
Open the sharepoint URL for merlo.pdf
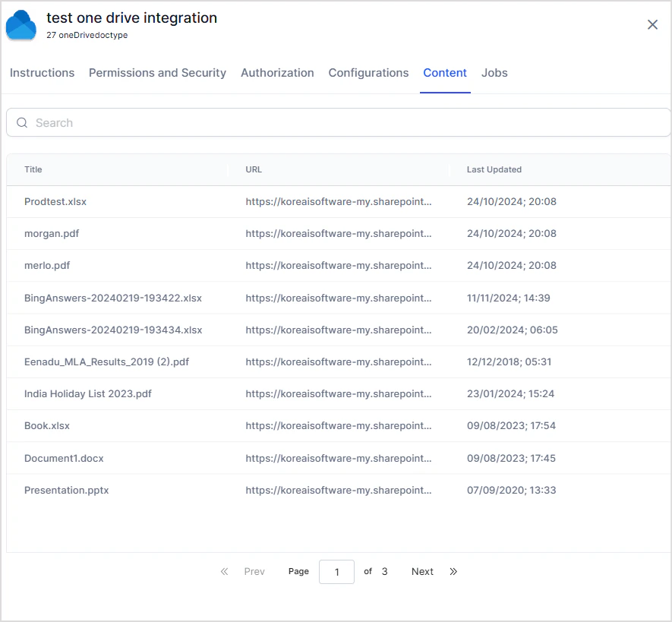(339, 265)
